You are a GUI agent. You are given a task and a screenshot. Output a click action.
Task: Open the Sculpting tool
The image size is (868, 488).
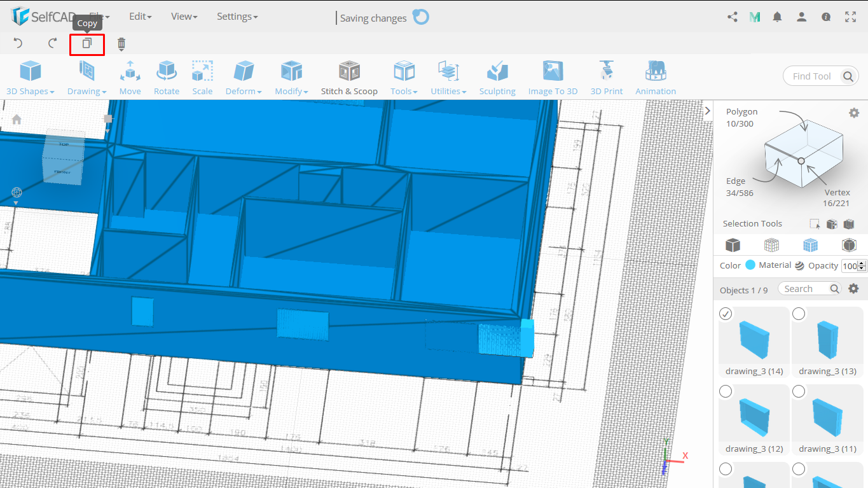[x=497, y=78]
